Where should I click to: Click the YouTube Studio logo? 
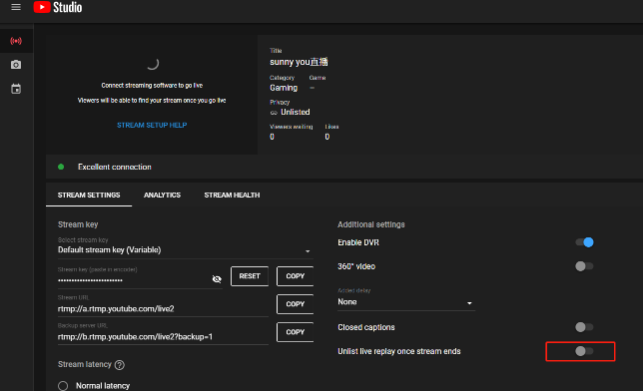click(58, 7)
